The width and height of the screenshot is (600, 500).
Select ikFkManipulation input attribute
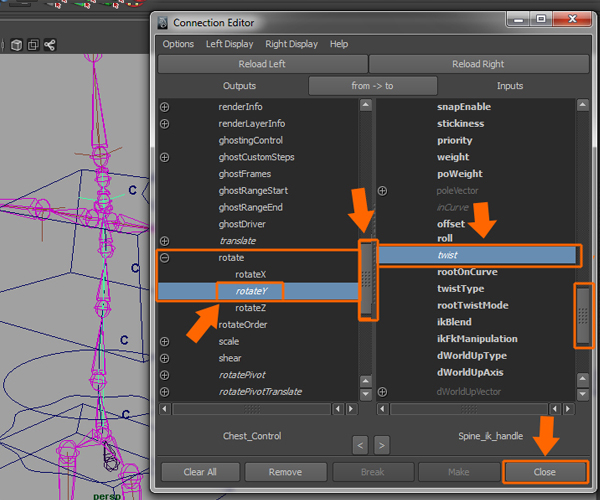[477, 339]
